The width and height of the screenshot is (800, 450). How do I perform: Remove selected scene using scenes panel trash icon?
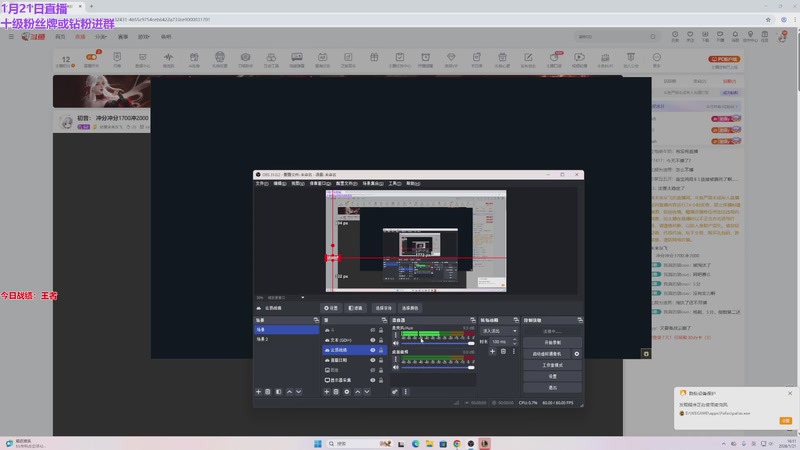[x=268, y=392]
